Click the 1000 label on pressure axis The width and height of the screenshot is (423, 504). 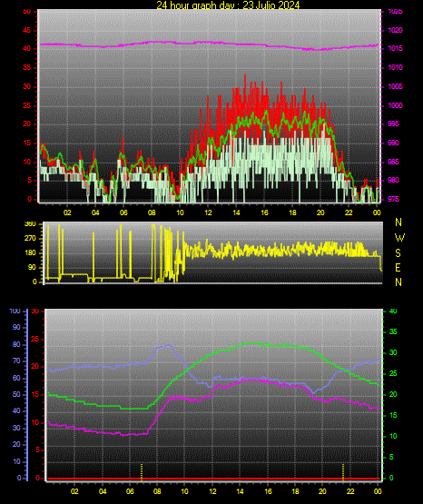(395, 105)
